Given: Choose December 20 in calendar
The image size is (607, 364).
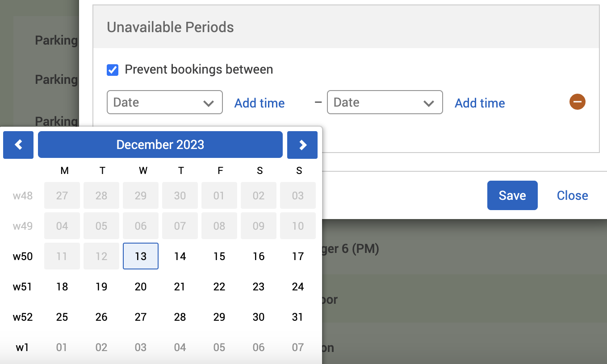Looking at the screenshot, I should [141, 287].
